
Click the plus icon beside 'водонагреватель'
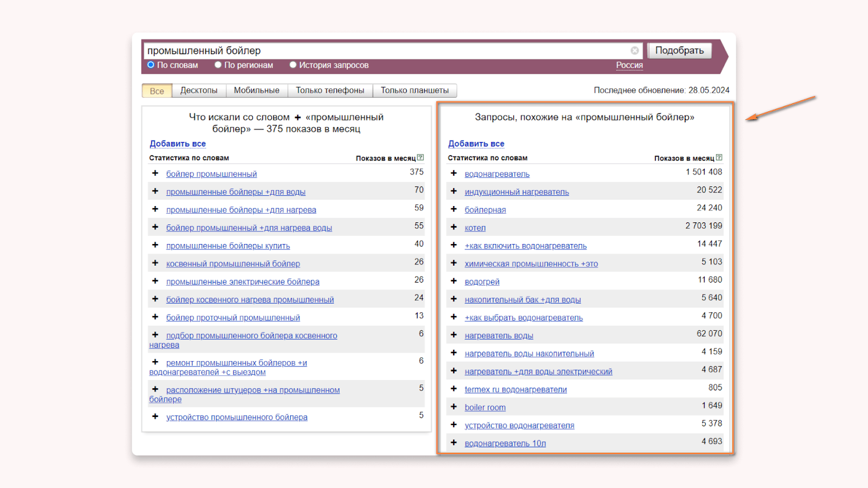coord(454,173)
